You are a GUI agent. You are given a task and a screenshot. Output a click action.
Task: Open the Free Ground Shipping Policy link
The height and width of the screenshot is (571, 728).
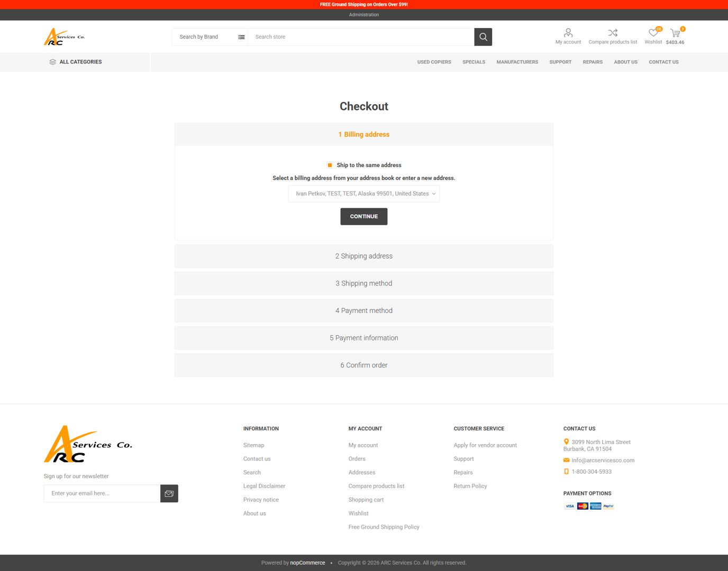click(x=384, y=527)
